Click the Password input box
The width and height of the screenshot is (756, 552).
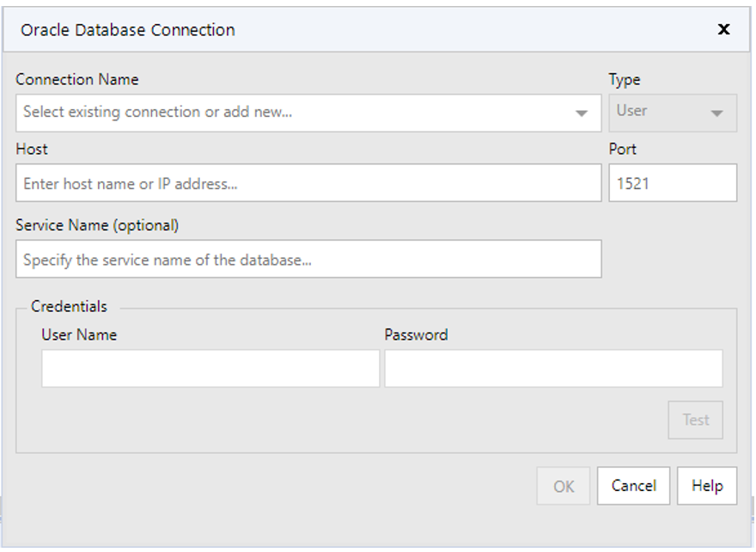pyautogui.click(x=552, y=369)
